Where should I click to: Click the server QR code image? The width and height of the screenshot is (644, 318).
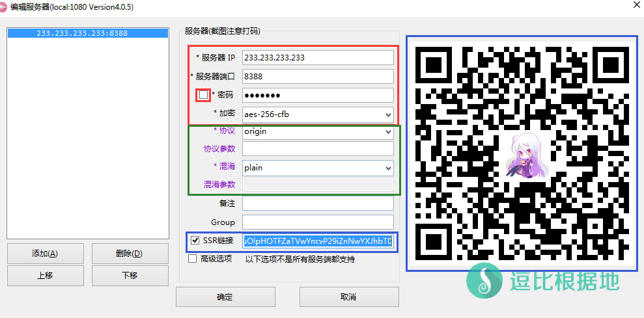[x=522, y=153]
